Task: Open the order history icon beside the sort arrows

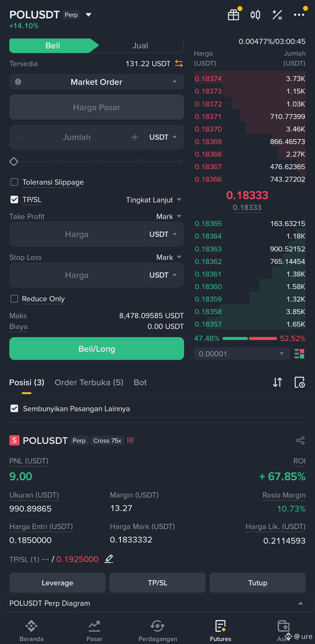Action: (x=300, y=382)
